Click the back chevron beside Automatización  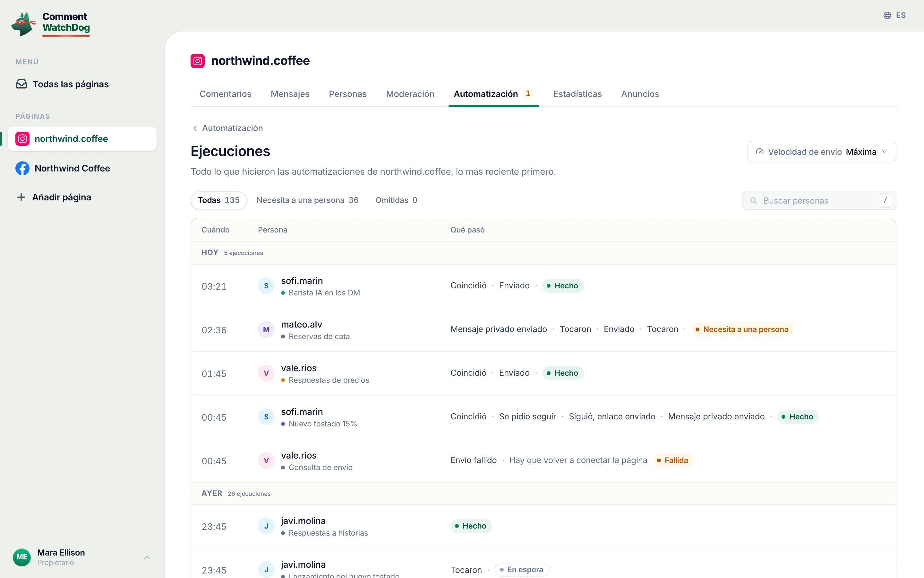point(195,128)
